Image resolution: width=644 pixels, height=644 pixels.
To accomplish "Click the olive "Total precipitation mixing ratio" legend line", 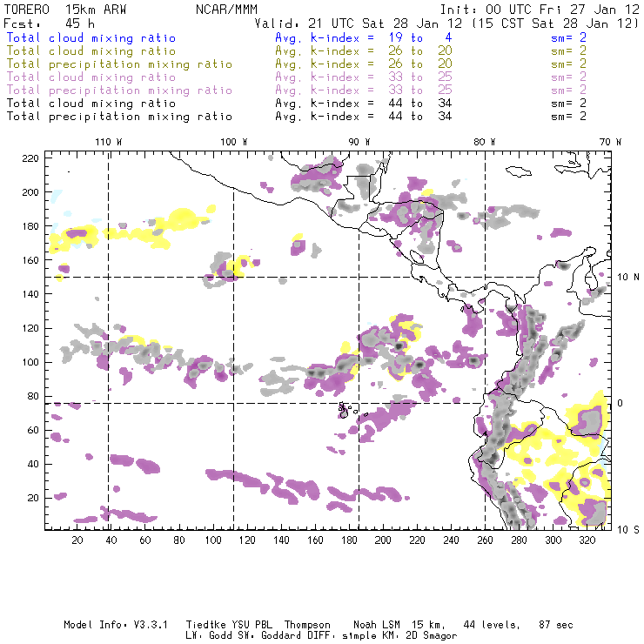I will pyautogui.click(x=119, y=64).
